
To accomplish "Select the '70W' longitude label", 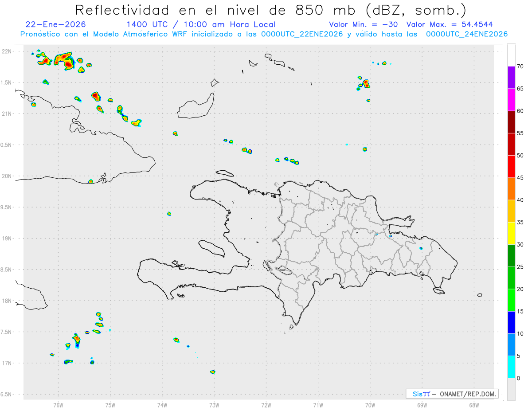I will pos(370,405).
